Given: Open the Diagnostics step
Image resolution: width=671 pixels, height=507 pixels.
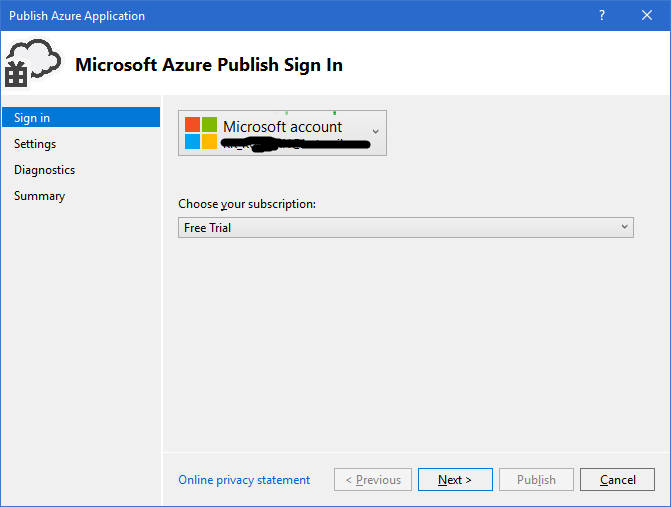Looking at the screenshot, I should 45,170.
